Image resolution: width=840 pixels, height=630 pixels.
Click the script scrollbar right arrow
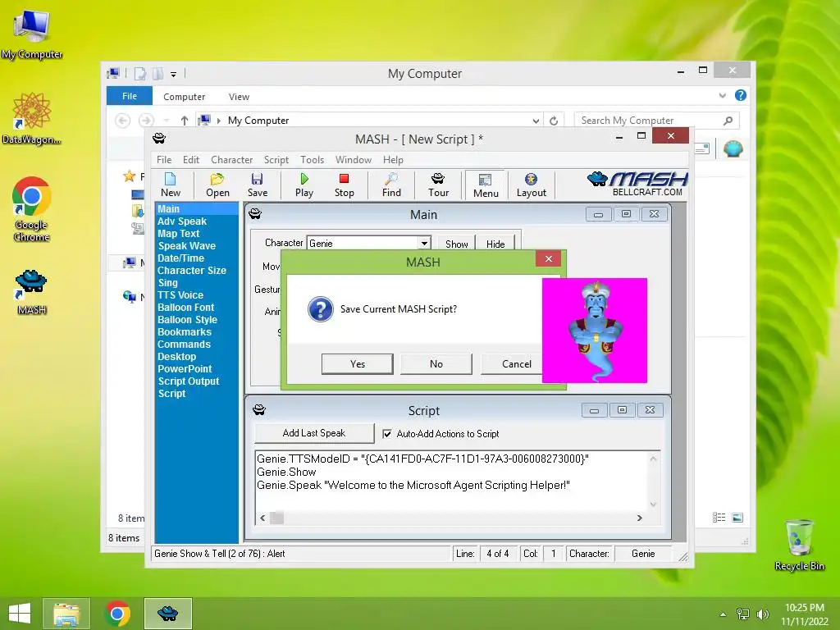coord(639,518)
